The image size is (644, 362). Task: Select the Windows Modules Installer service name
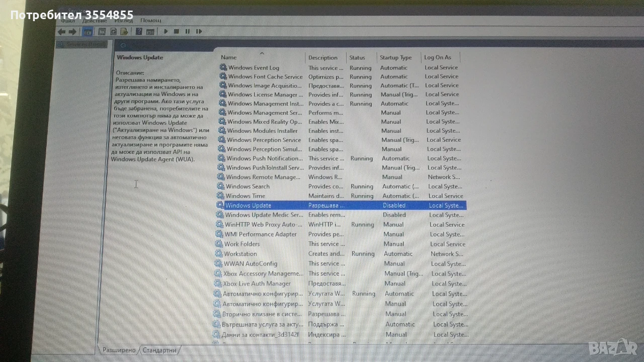pyautogui.click(x=262, y=131)
